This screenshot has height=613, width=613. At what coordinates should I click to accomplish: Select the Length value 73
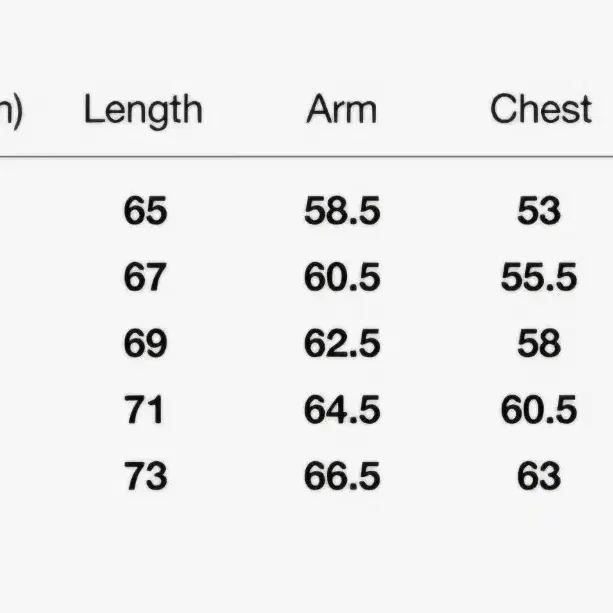tap(146, 477)
